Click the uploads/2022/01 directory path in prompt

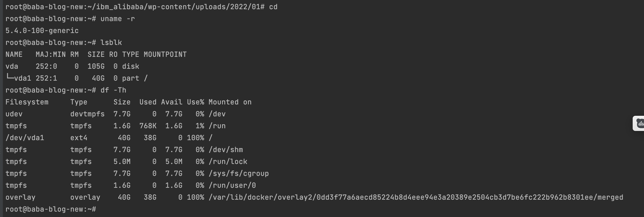[228, 7]
